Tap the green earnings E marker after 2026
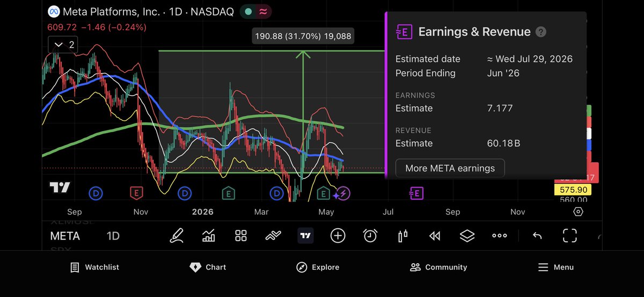Image resolution: width=644 pixels, height=297 pixels. coord(228,192)
